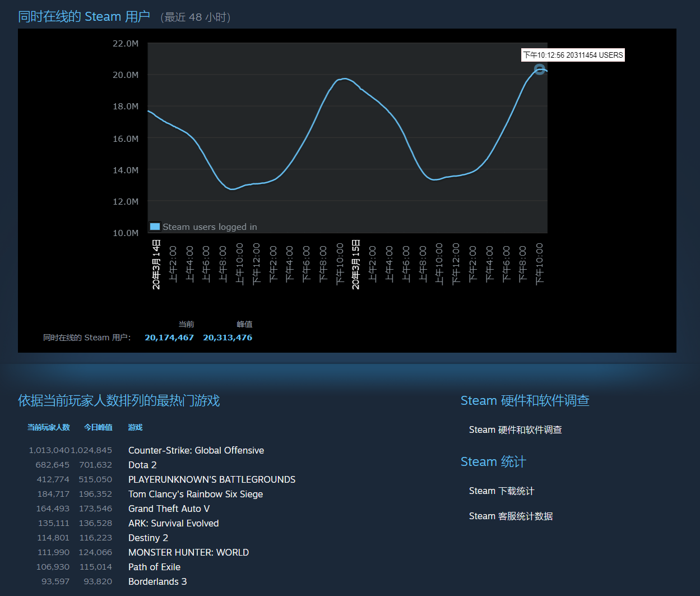
Task: Open Steam 下载统计 page
Action: (x=501, y=491)
